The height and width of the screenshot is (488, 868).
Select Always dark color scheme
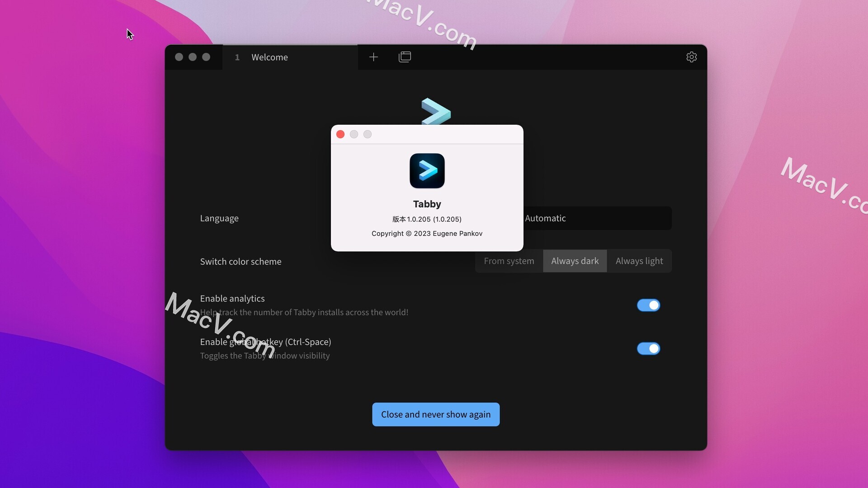coord(575,261)
